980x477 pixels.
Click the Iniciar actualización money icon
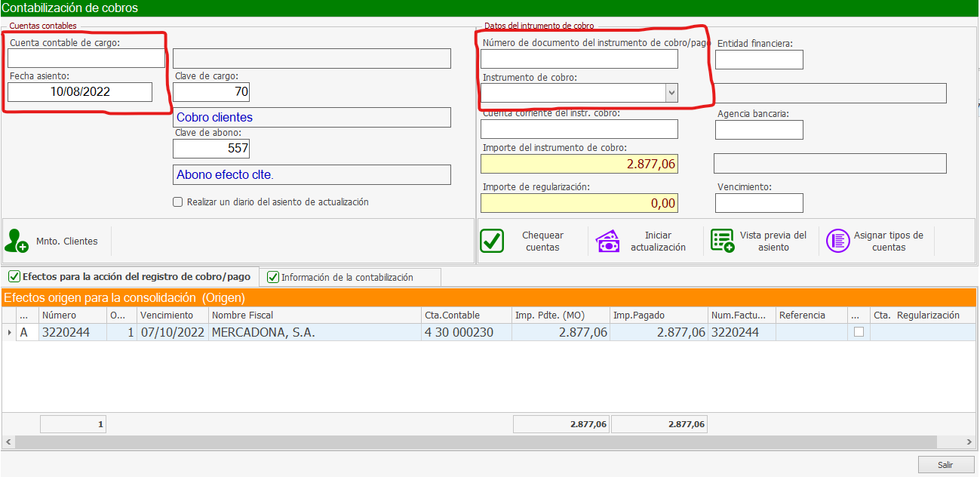608,241
